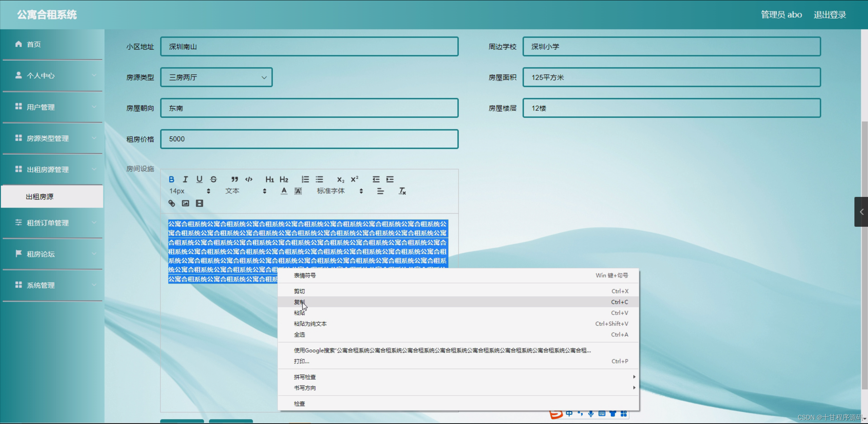Click 公寓合租系统 title
This screenshot has height=424, width=868.
pyautogui.click(x=47, y=15)
